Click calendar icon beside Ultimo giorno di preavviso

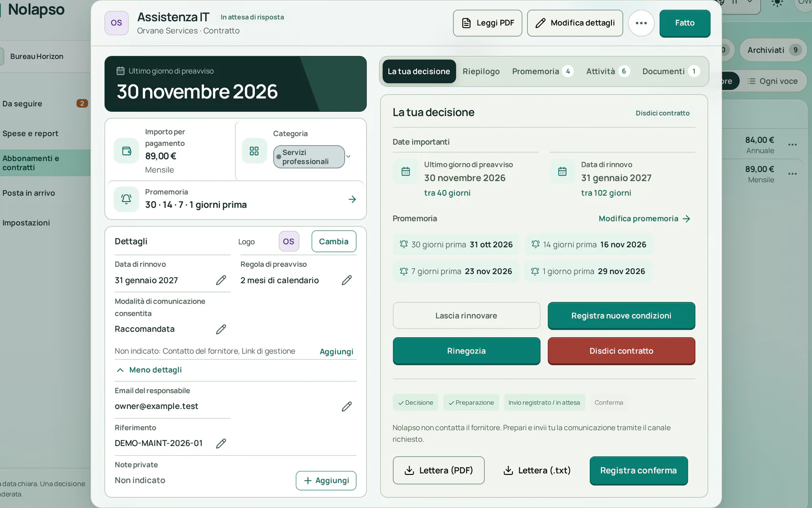point(405,172)
